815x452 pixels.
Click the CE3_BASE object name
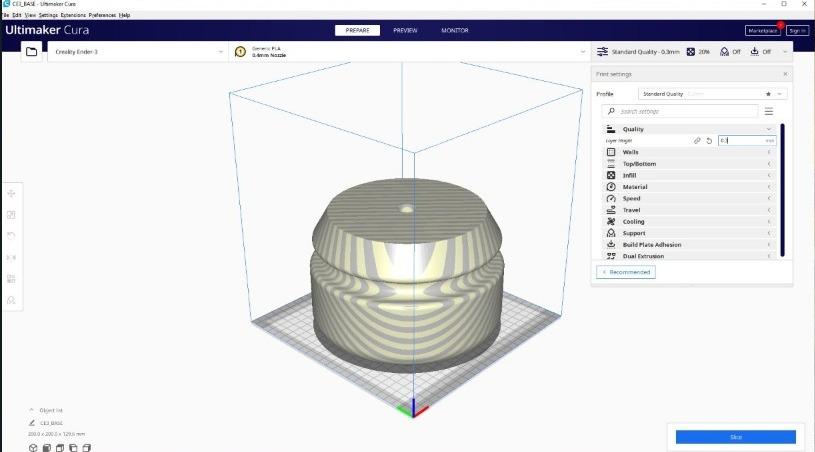tap(51, 423)
